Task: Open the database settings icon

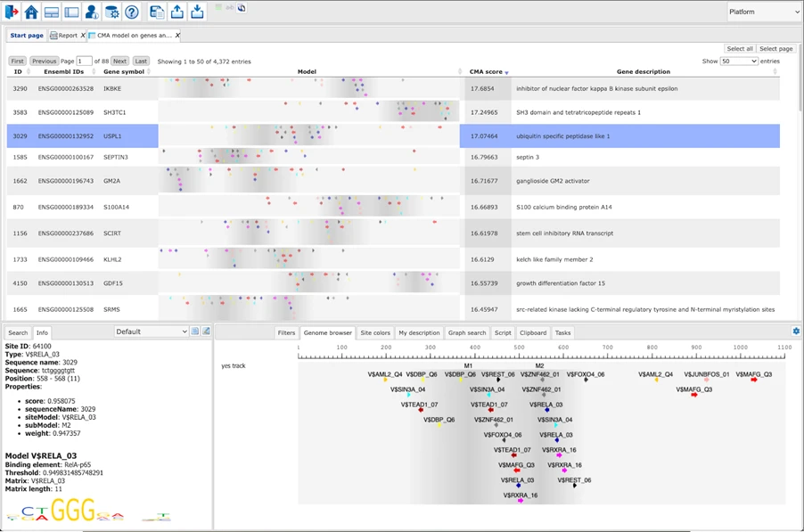Action: coord(111,11)
